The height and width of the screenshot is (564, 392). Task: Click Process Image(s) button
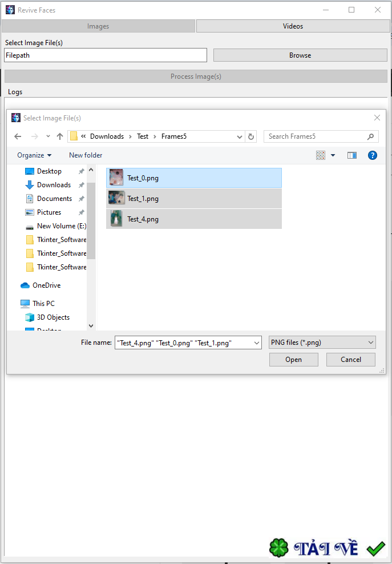pyautogui.click(x=196, y=76)
